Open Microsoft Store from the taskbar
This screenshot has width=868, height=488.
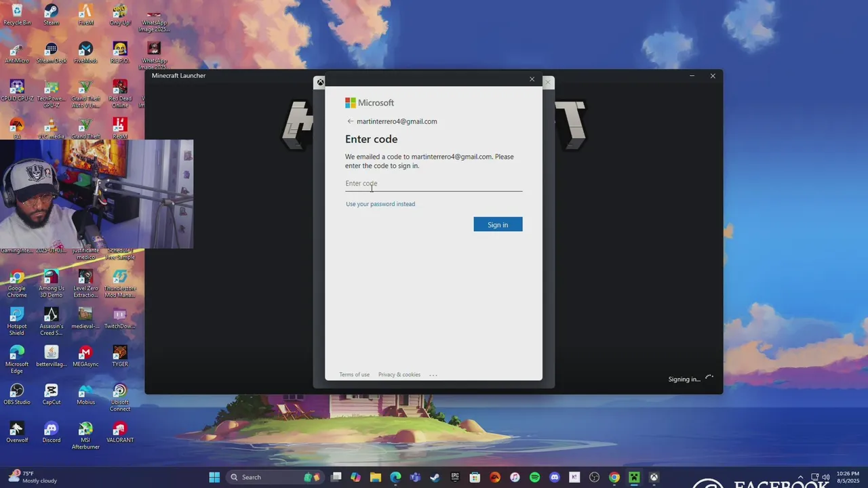click(x=475, y=477)
